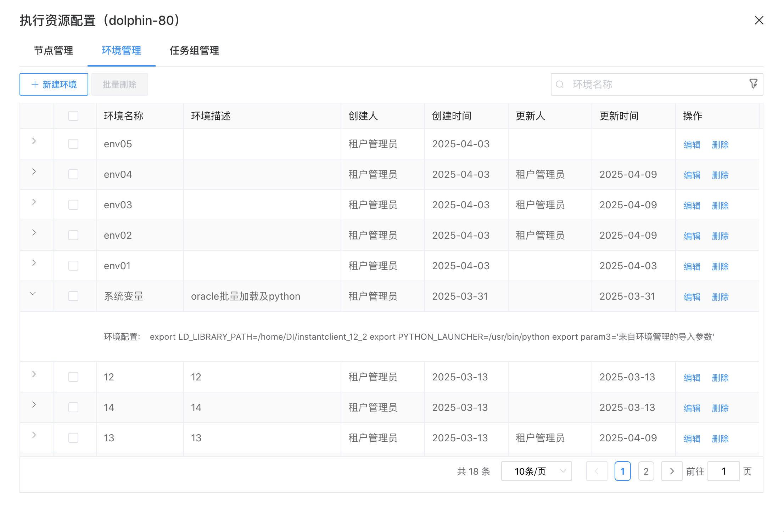Check the checkbox for 系统变量 row

[73, 296]
